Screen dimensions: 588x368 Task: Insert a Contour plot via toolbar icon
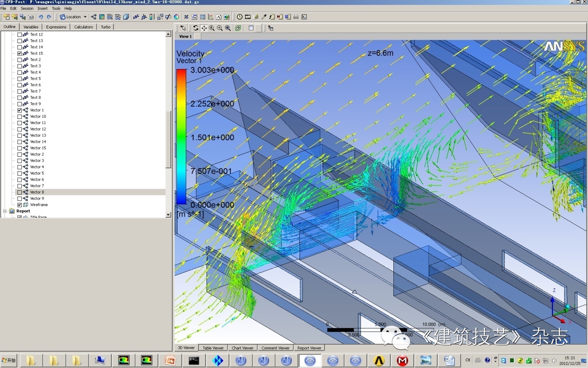(x=102, y=17)
